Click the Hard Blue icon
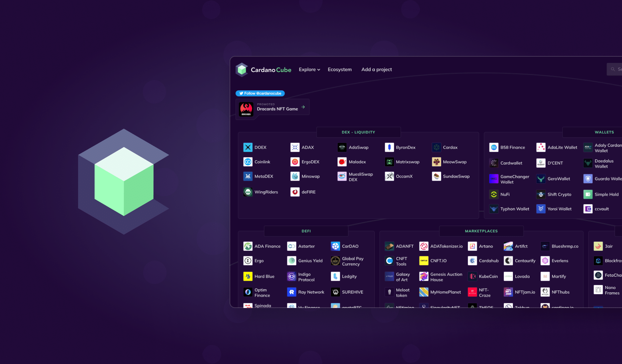 tap(248, 276)
